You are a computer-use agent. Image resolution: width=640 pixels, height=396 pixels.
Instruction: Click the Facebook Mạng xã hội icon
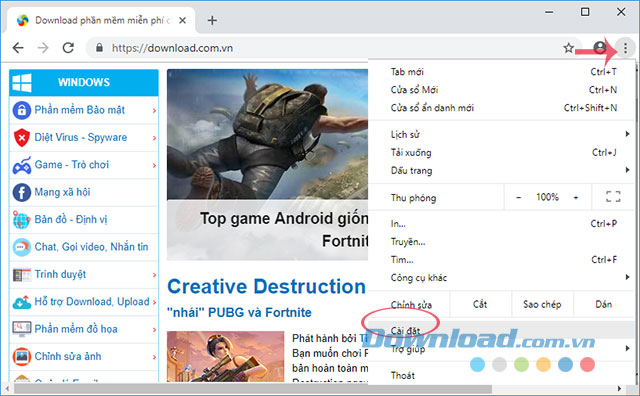tap(22, 192)
